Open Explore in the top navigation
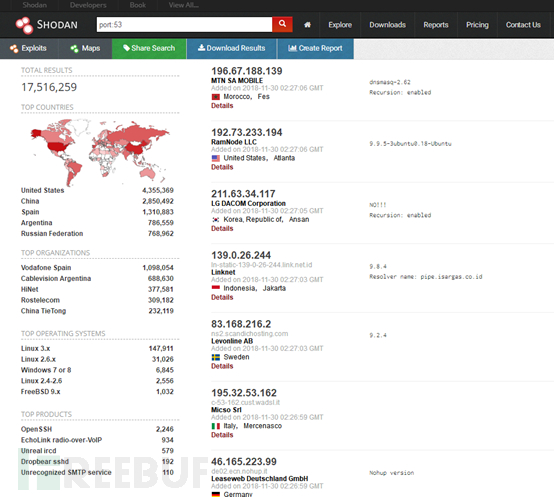Viewport: 554px width, 497px height. pyautogui.click(x=340, y=25)
